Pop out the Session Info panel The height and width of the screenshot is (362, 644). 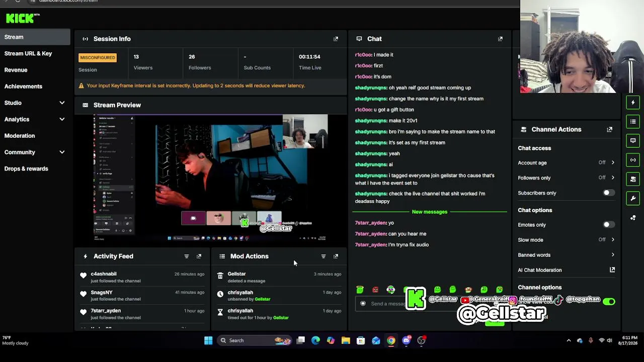[336, 39]
